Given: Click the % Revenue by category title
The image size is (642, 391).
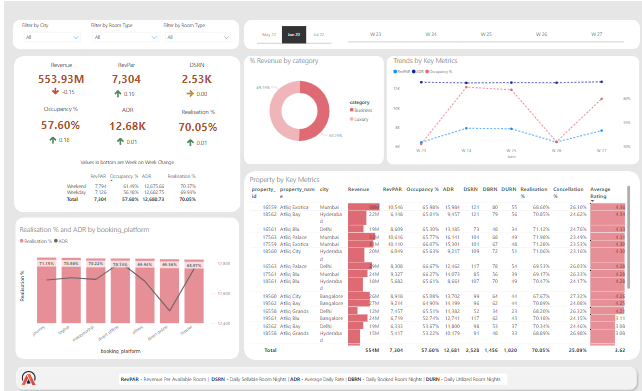Looking at the screenshot, I should [x=284, y=61].
